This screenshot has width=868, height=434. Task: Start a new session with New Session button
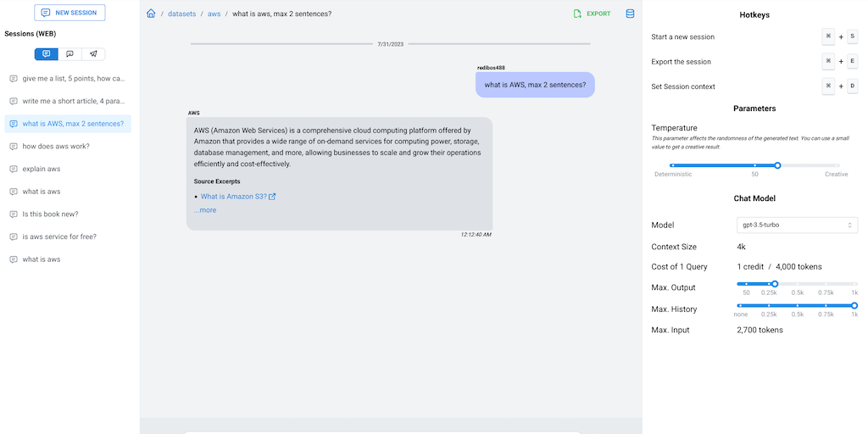click(x=70, y=13)
